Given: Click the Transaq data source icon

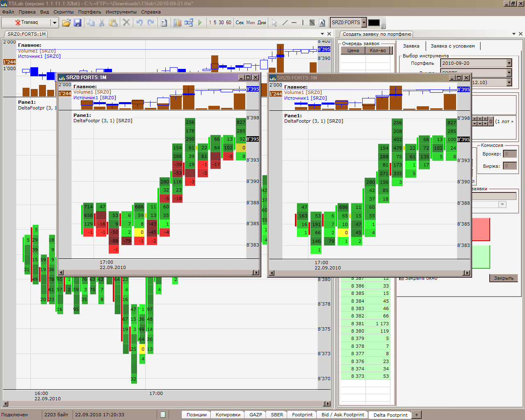Looking at the screenshot, I should pyautogui.click(x=18, y=23).
